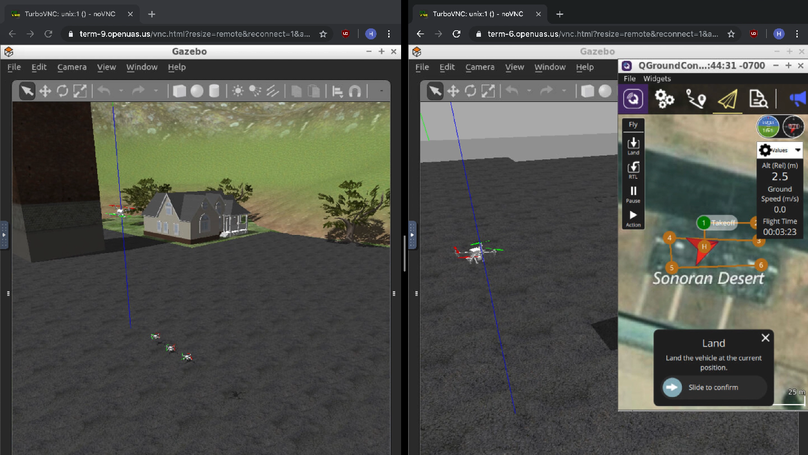
Task: Select the Takeoff waypoint 1 marker
Action: (x=703, y=223)
